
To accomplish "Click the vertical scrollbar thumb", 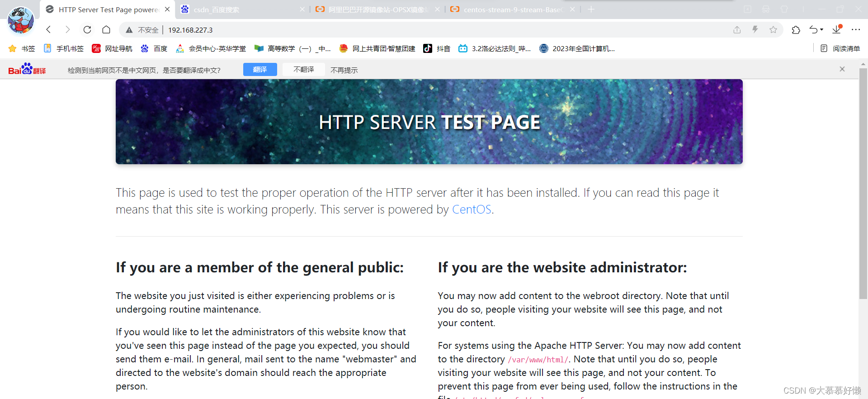I will (x=863, y=183).
